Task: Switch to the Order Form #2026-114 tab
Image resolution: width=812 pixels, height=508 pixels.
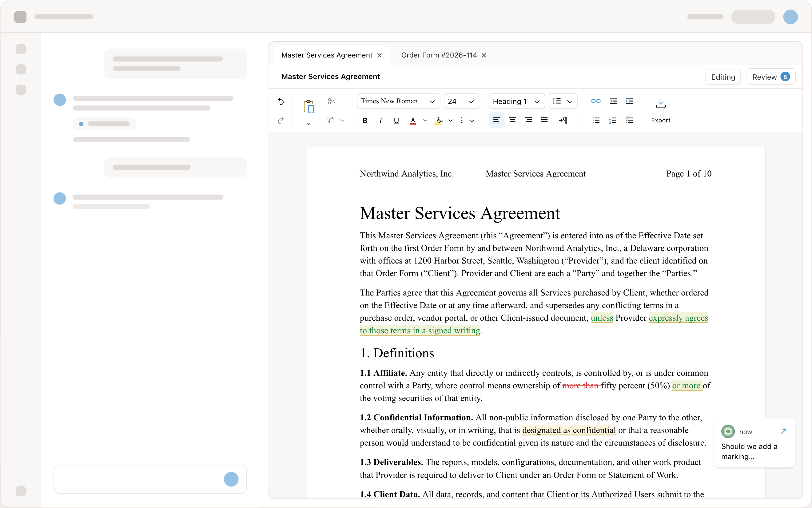Action: [439, 55]
